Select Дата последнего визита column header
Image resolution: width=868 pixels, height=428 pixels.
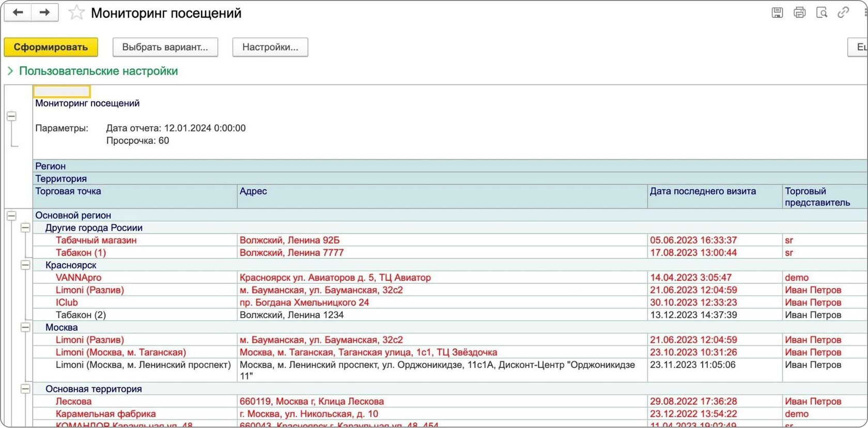tap(715, 196)
